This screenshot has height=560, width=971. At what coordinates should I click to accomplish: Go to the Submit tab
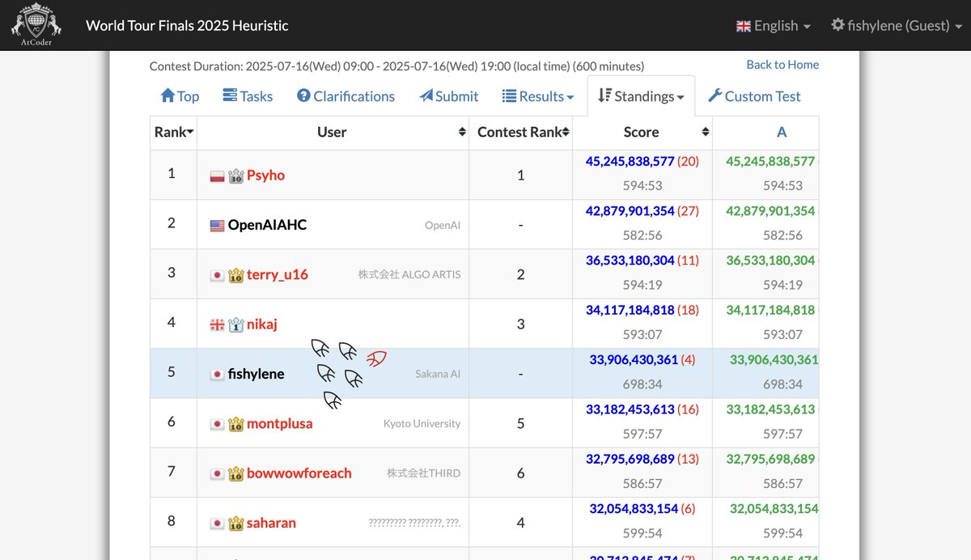tap(449, 95)
